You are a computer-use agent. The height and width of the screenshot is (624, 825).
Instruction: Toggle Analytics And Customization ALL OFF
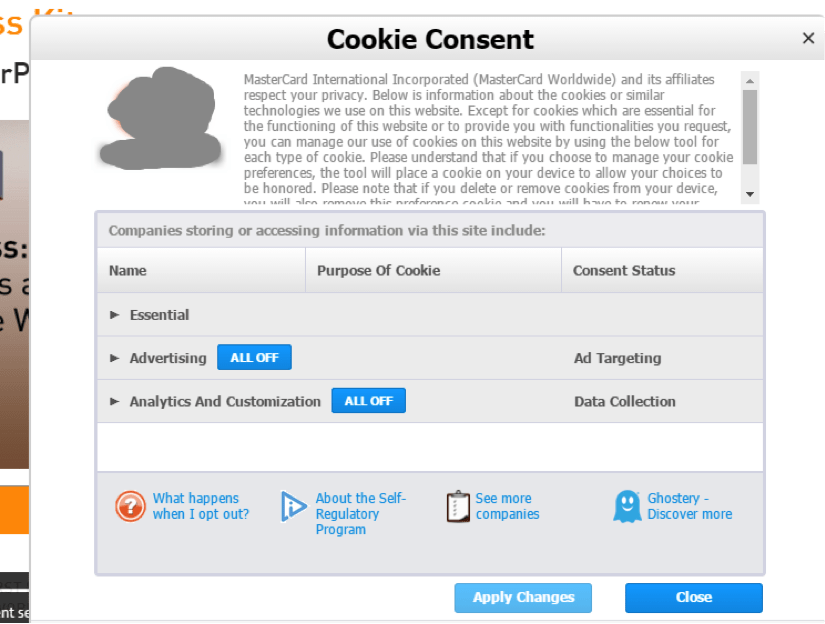(368, 400)
